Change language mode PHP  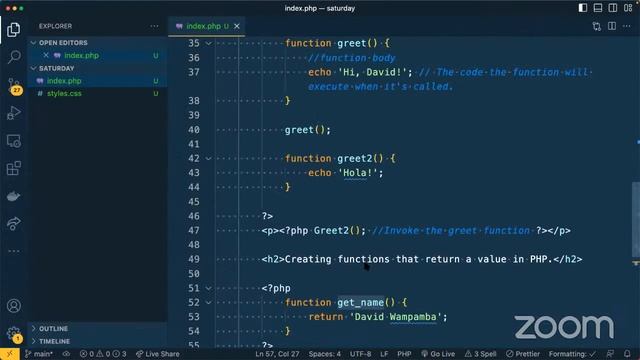click(x=404, y=354)
